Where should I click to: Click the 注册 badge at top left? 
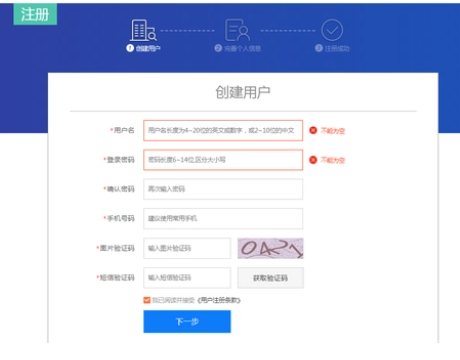[35, 14]
